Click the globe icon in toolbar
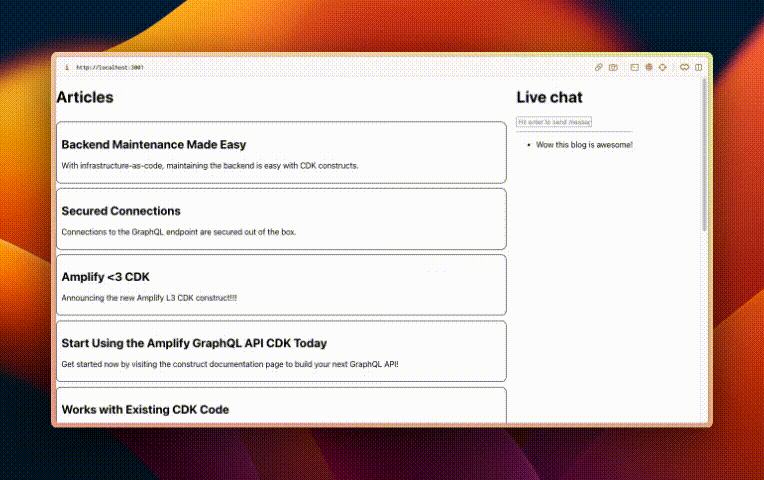 coord(649,67)
